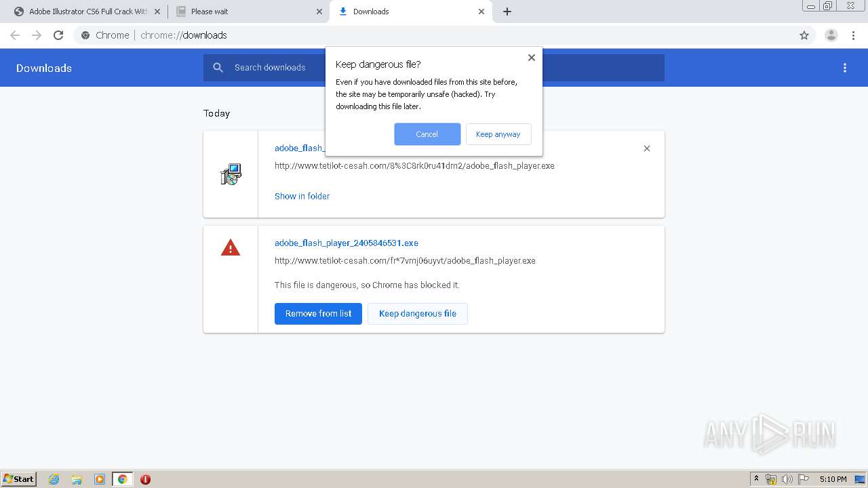
Task: Close the Downloads tab
Action: pyautogui.click(x=481, y=12)
